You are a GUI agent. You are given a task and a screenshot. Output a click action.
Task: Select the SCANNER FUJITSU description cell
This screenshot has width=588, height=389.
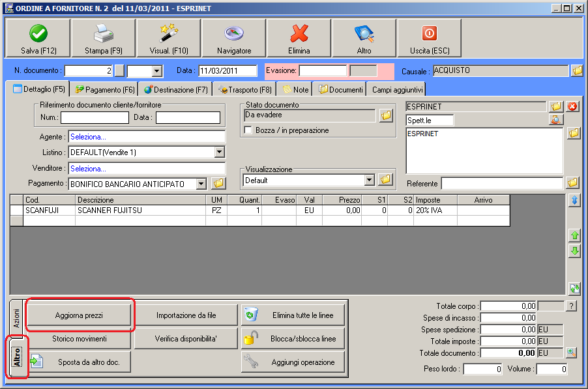tap(141, 210)
